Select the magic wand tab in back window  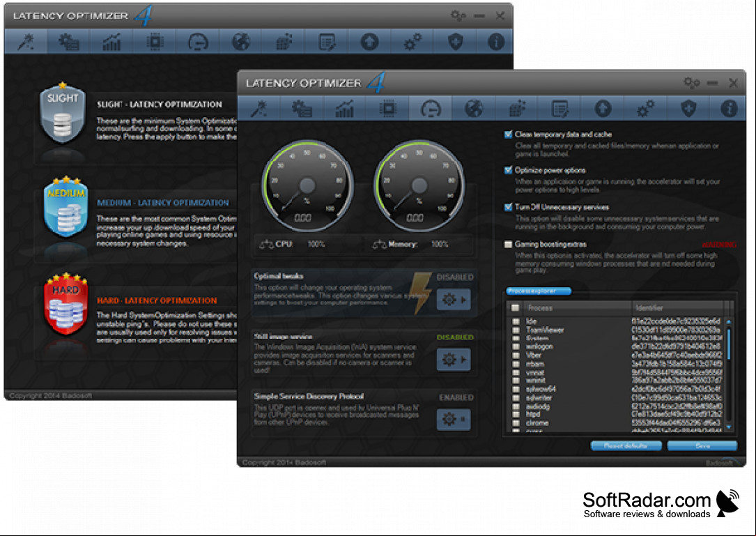[x=26, y=42]
